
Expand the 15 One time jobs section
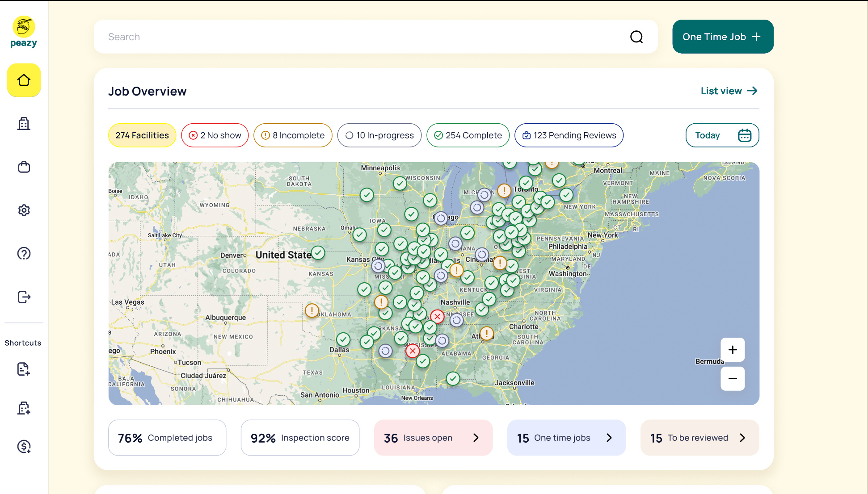[x=609, y=437]
